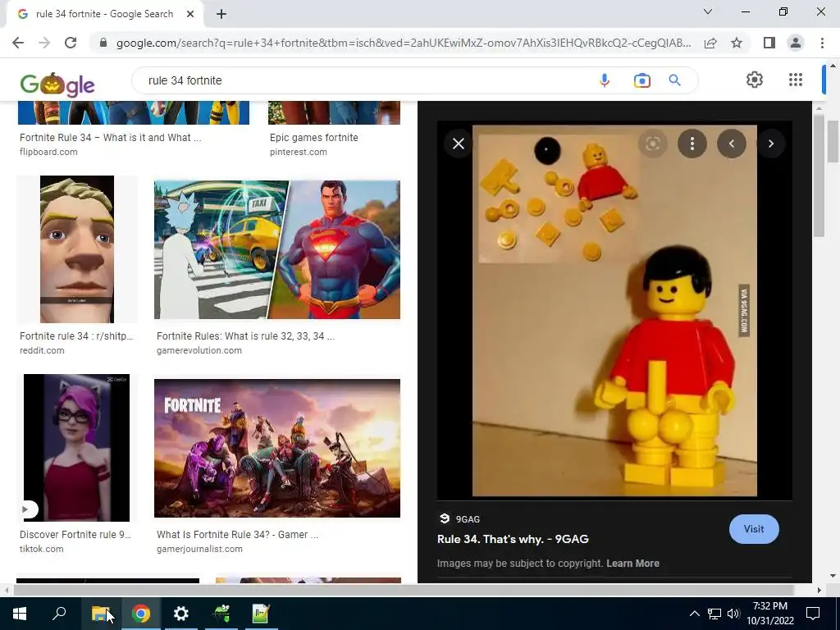Close the image preview panel
The image size is (840, 630).
(x=459, y=144)
